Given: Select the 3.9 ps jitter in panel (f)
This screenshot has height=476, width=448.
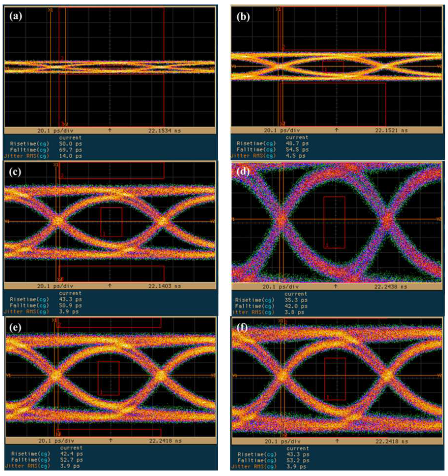Looking at the screenshot, I should coord(296,466).
